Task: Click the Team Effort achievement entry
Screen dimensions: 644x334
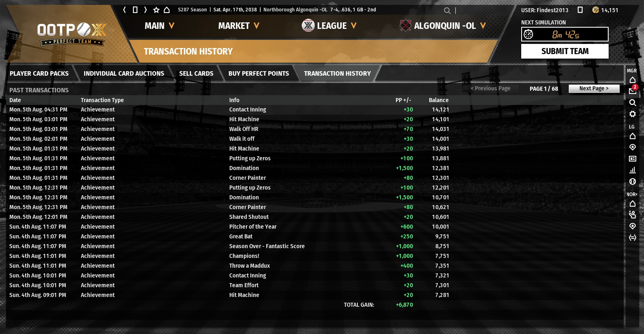Action: (244, 285)
